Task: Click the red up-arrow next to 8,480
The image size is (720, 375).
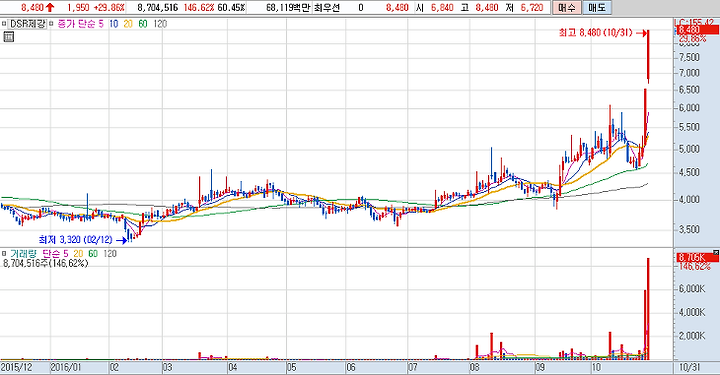Action: (x=50, y=7)
